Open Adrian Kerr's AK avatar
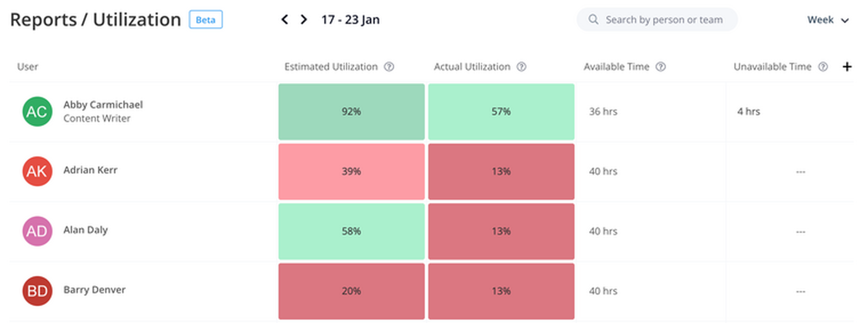The height and width of the screenshot is (323, 868). click(37, 171)
